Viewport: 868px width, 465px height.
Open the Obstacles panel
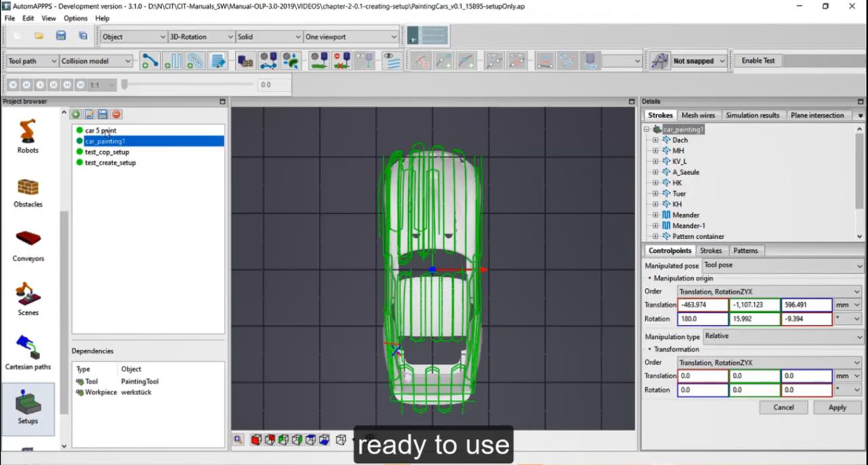(28, 188)
